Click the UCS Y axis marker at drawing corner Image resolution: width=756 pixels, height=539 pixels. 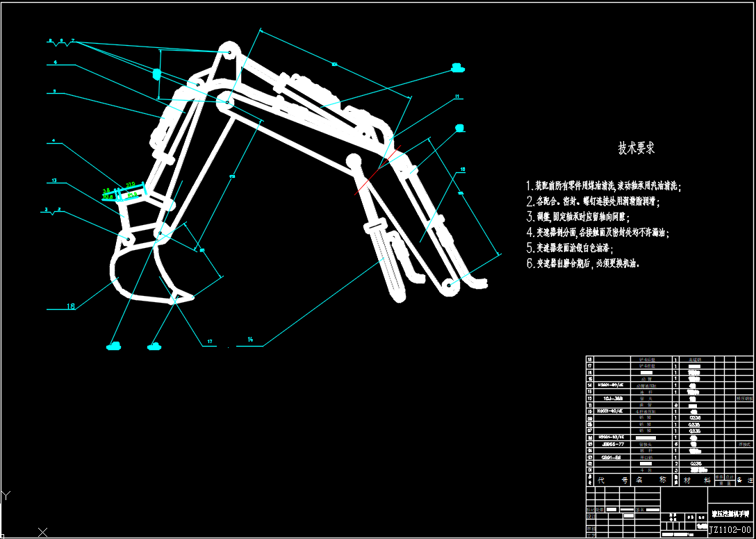pyautogui.click(x=6, y=495)
